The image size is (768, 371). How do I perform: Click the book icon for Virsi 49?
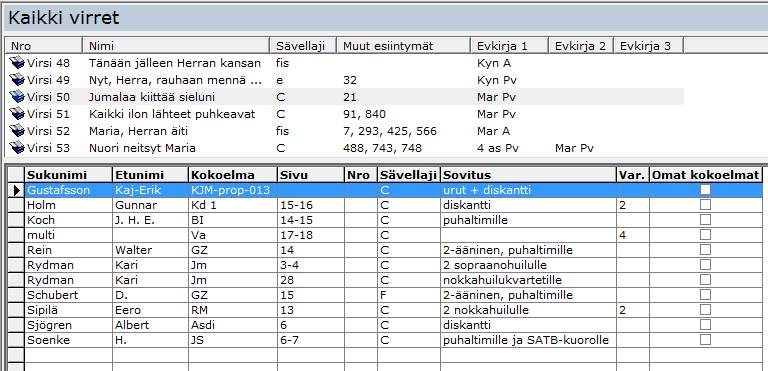click(x=17, y=80)
